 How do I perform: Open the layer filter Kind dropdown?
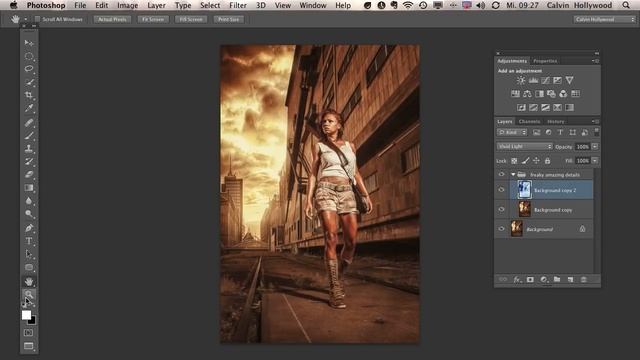(x=512, y=132)
